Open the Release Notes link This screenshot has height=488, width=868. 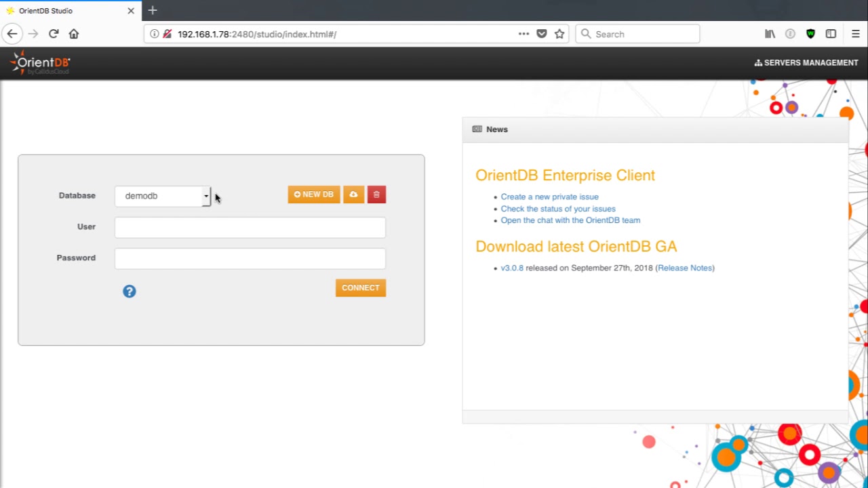tap(685, 268)
